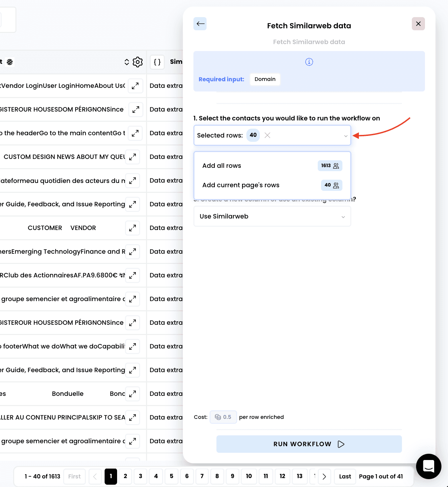Image resolution: width=448 pixels, height=487 pixels.
Task: Expand the first GISTEROUR HOUSESDOM cell
Action: (x=136, y=110)
